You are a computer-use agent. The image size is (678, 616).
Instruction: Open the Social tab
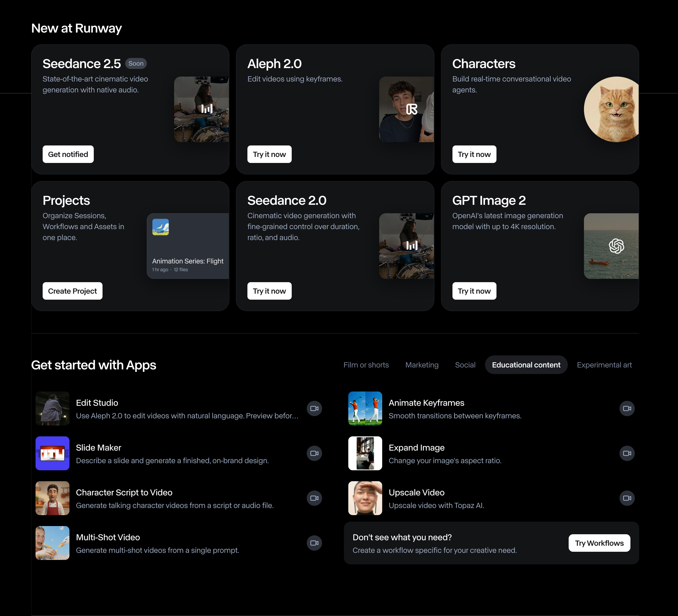click(x=465, y=365)
